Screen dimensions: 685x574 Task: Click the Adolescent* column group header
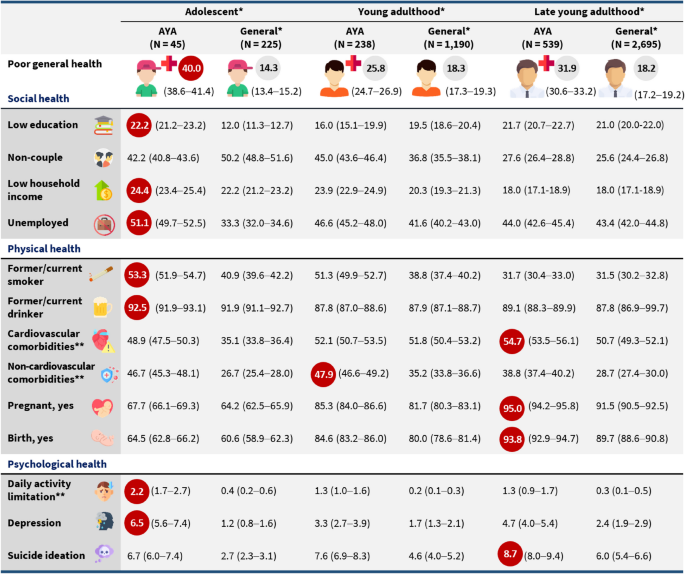pyautogui.click(x=214, y=12)
